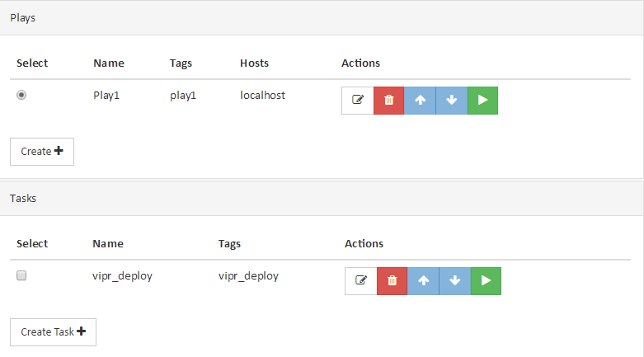This screenshot has height=357, width=644.
Task: Move Play1 down using the arrow
Action: (x=452, y=101)
